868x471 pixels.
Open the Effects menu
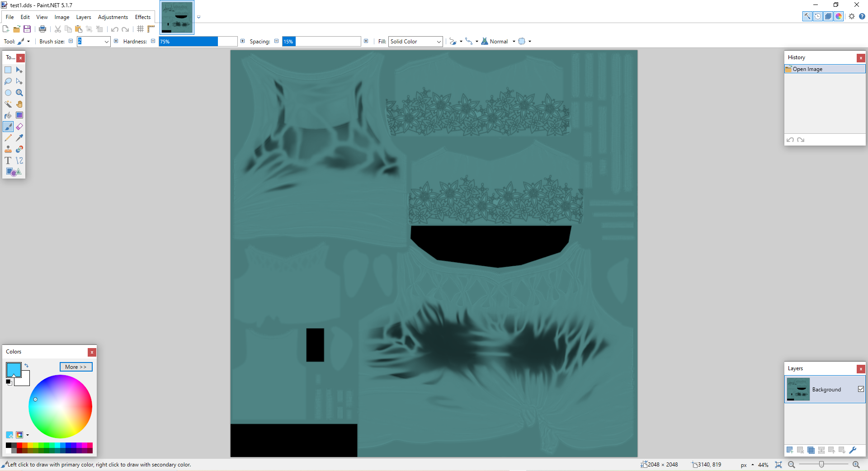click(x=143, y=17)
